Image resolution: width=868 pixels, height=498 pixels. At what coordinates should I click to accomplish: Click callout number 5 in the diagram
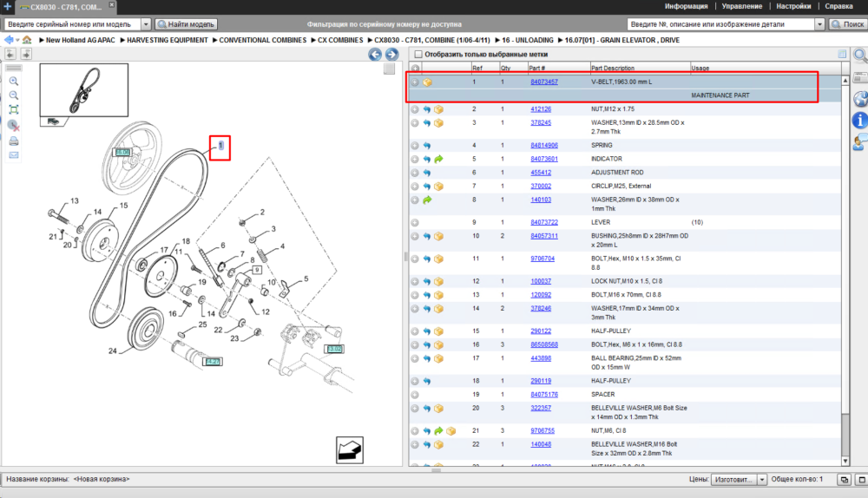tap(306, 278)
